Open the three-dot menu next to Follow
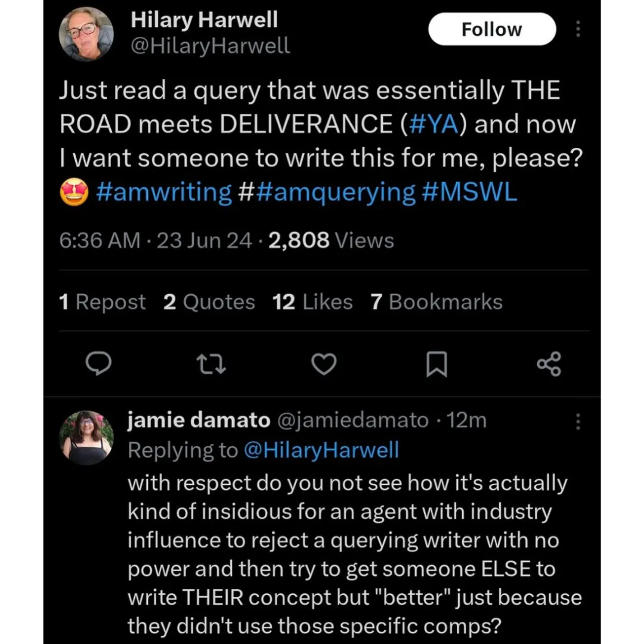Viewport: 644px width, 644px height. [x=578, y=29]
